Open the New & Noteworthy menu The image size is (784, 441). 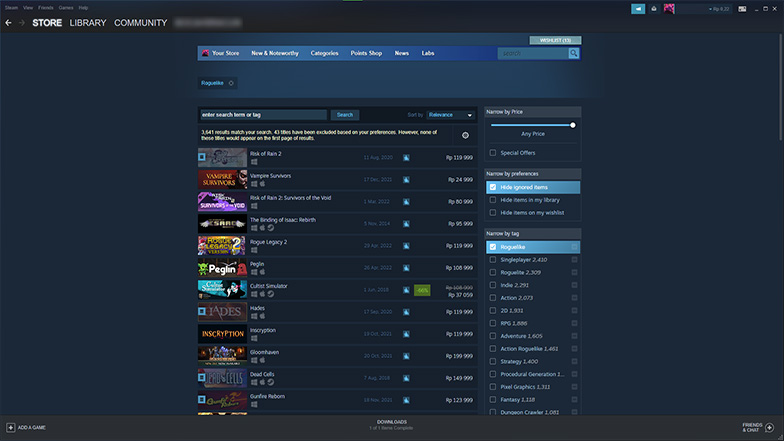pos(274,53)
